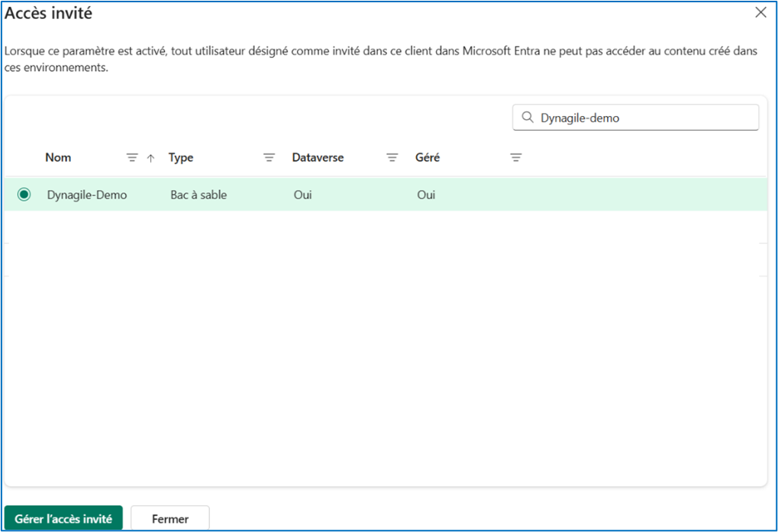
Task: Click the Géré column header
Action: click(x=428, y=158)
